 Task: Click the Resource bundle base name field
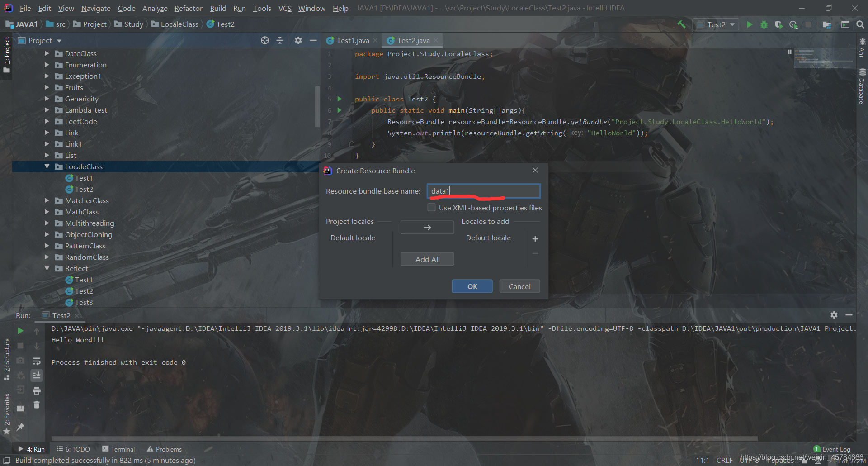484,191
